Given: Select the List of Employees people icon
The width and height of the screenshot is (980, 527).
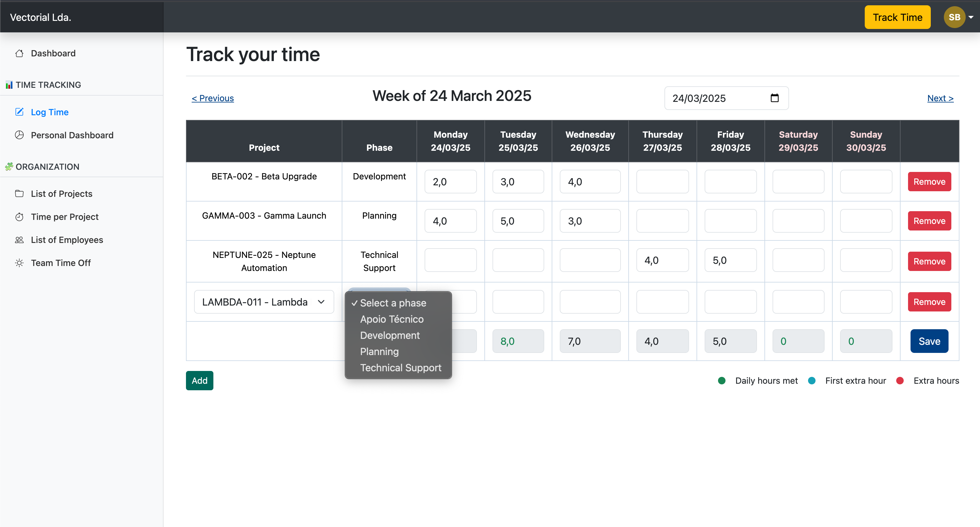Looking at the screenshot, I should coord(20,240).
